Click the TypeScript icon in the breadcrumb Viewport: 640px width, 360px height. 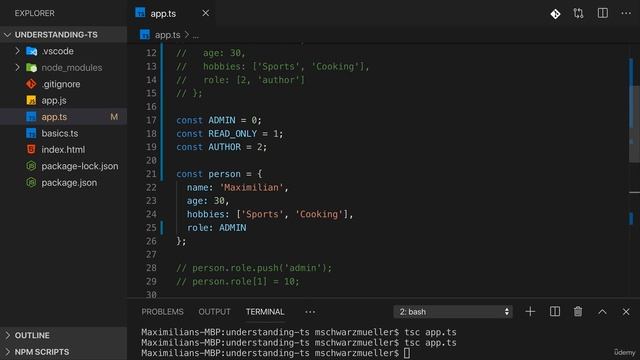[144, 35]
